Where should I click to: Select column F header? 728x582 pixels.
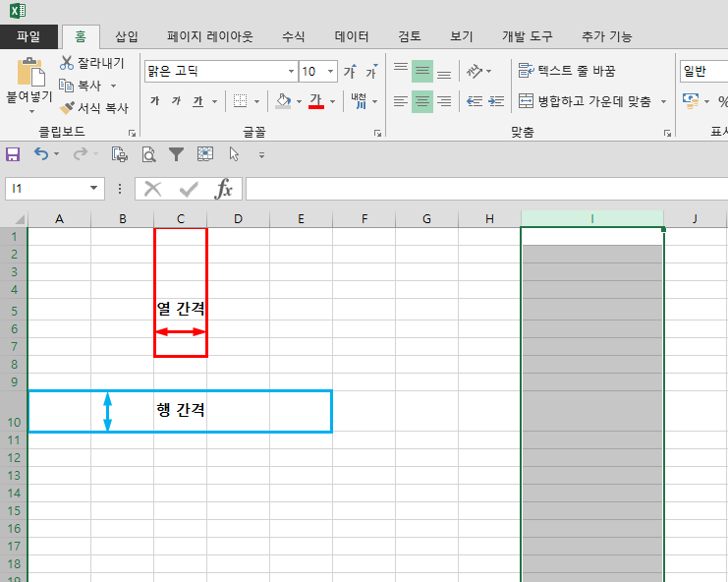(364, 219)
